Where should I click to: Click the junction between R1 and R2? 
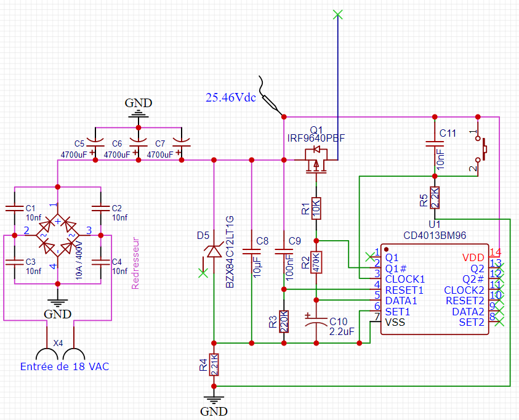coord(316,241)
